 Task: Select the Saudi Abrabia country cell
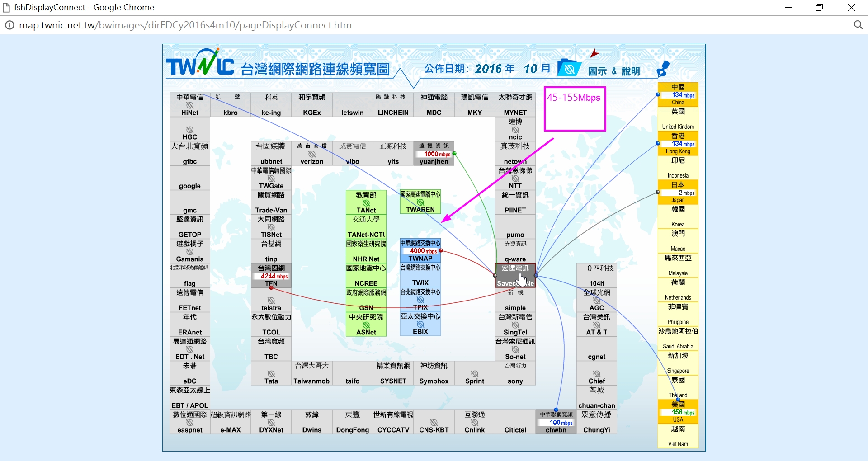coord(678,339)
